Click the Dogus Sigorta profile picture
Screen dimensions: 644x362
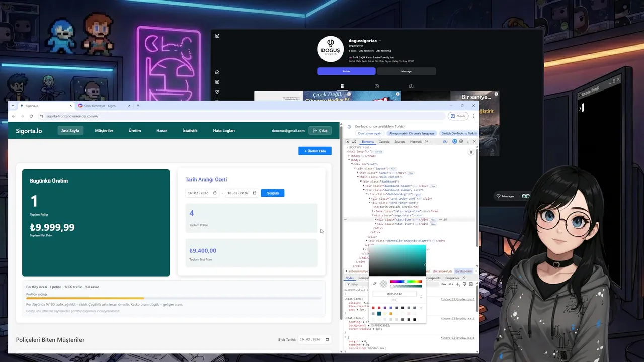click(331, 49)
